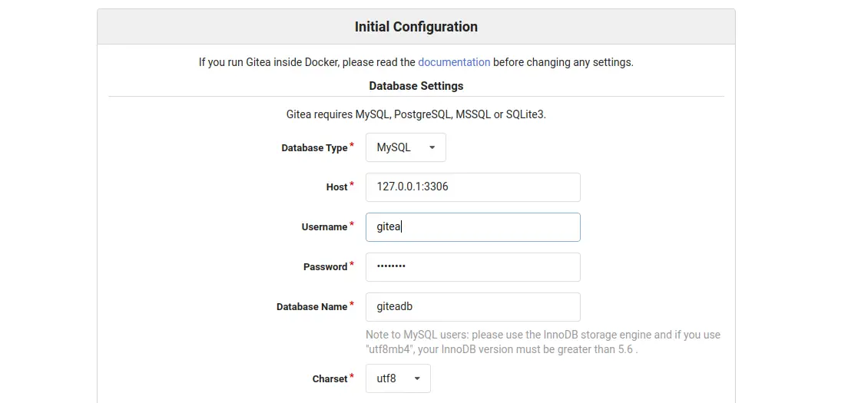
Task: Select the Password input field
Action: point(472,267)
